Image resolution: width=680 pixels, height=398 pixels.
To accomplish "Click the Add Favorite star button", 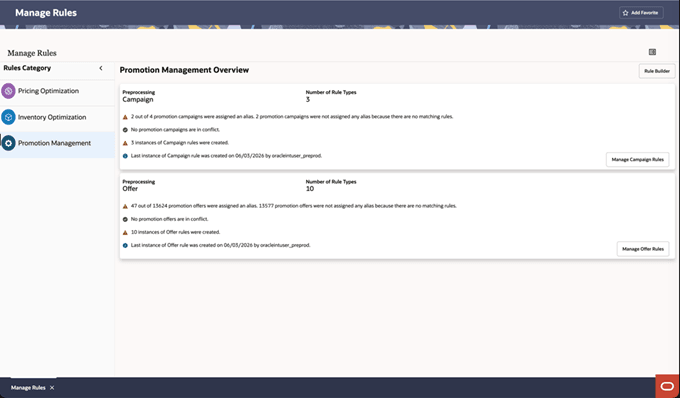I will click(x=641, y=13).
